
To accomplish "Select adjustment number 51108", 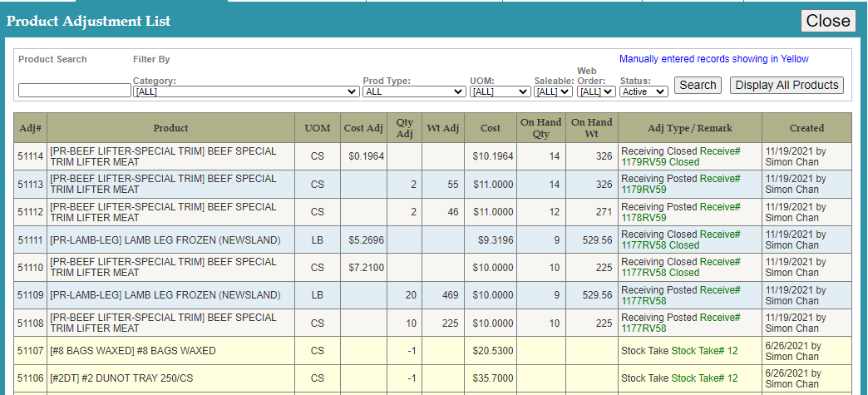I will tap(31, 323).
